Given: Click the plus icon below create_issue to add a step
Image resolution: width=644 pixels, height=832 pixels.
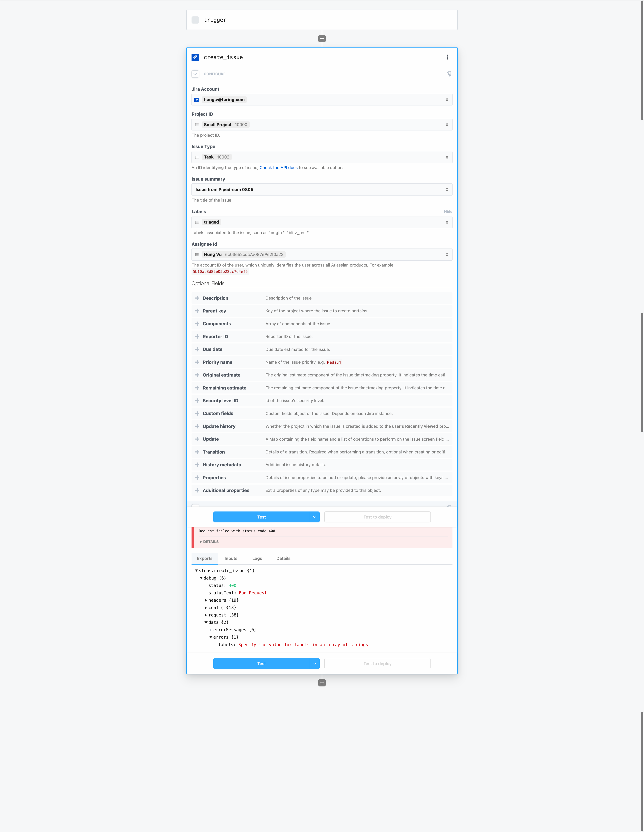Looking at the screenshot, I should [322, 683].
